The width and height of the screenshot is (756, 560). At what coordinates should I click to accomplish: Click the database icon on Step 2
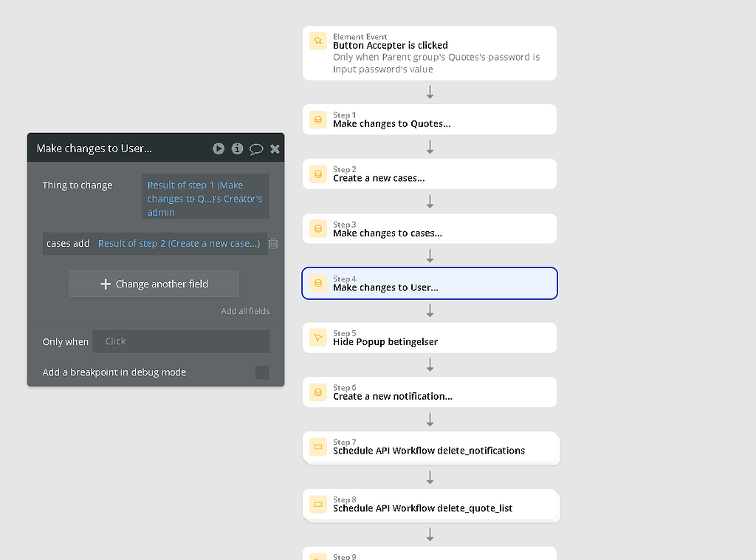pyautogui.click(x=317, y=174)
